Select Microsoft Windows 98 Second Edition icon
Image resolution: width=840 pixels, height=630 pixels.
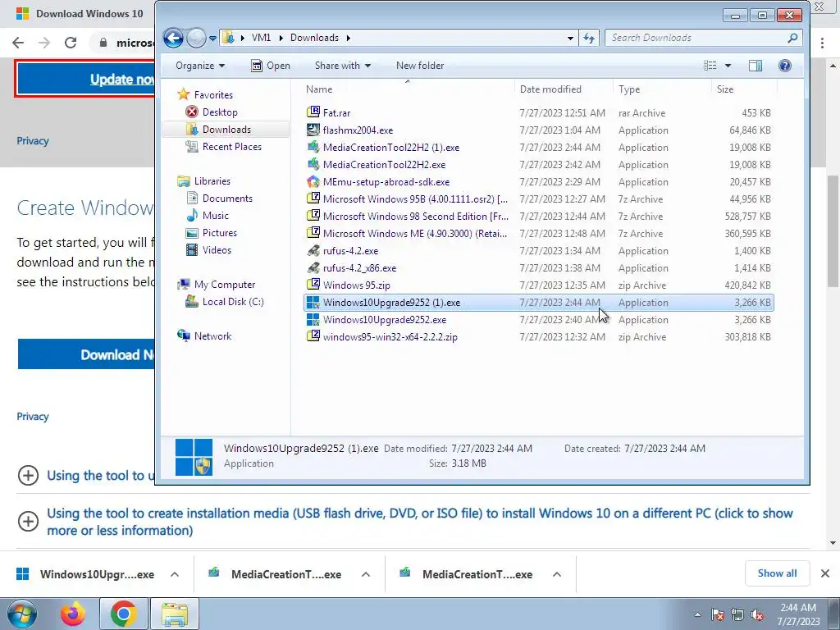(313, 216)
